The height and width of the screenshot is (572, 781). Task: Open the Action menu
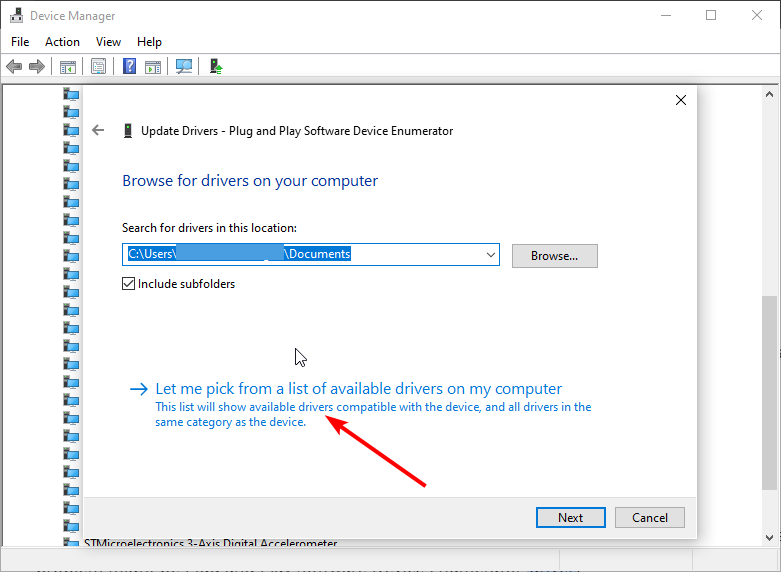(62, 42)
